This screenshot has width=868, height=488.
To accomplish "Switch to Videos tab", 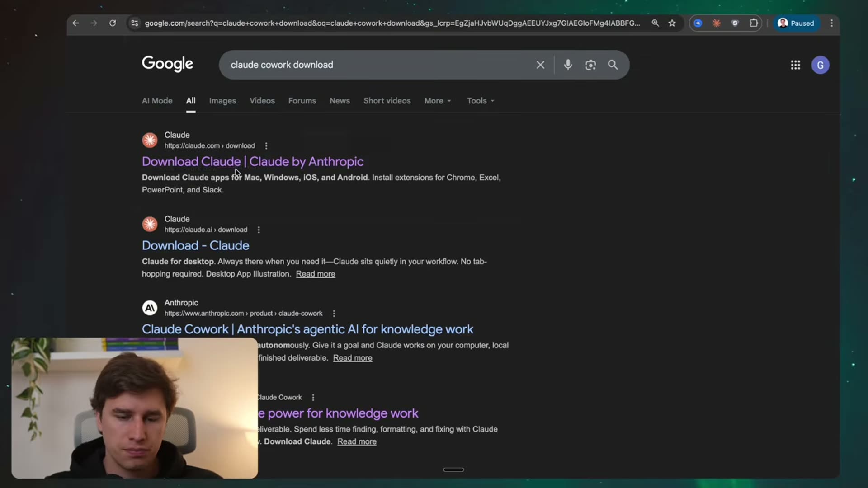I will (x=262, y=101).
